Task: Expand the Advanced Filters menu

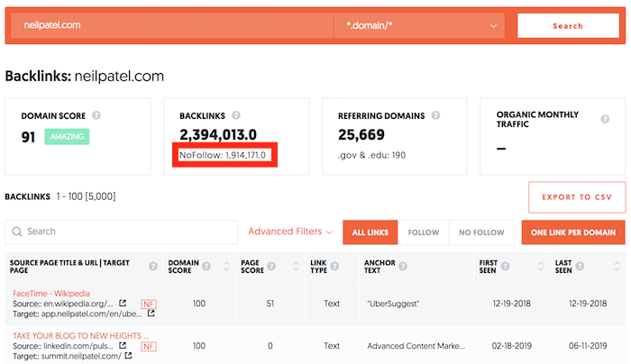Action: point(290,232)
